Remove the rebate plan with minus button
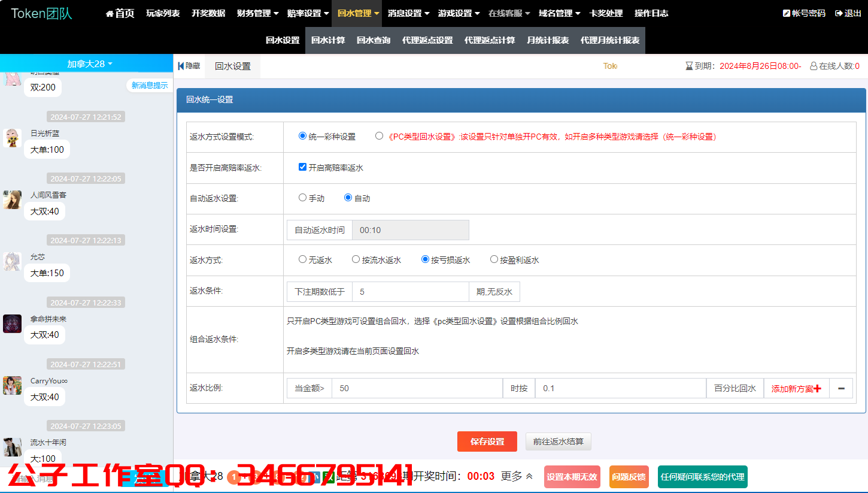 click(x=841, y=389)
